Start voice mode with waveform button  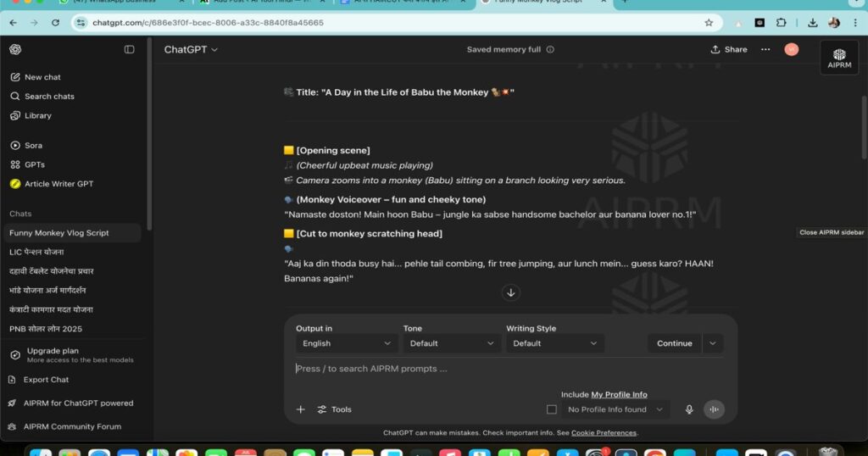click(714, 409)
